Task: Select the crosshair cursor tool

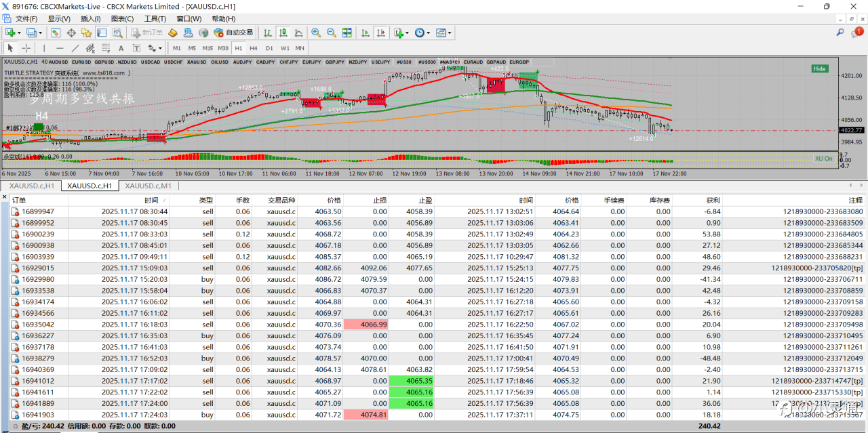Action: [26, 48]
